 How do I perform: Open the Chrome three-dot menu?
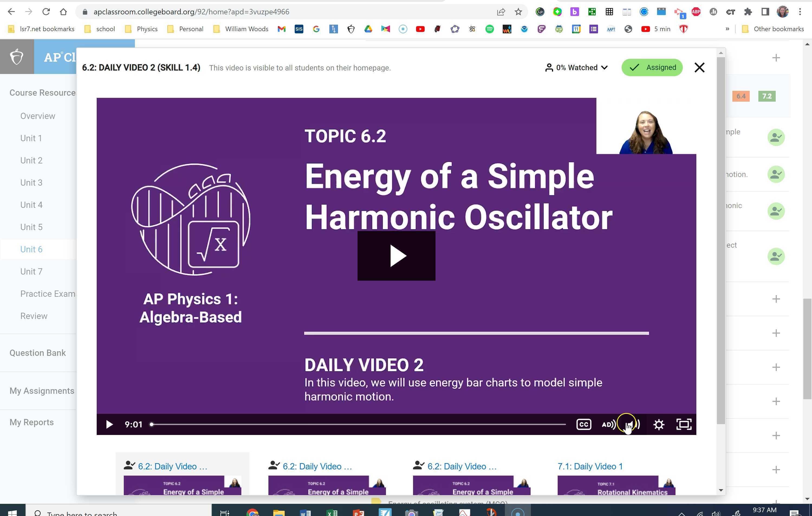coord(800,12)
